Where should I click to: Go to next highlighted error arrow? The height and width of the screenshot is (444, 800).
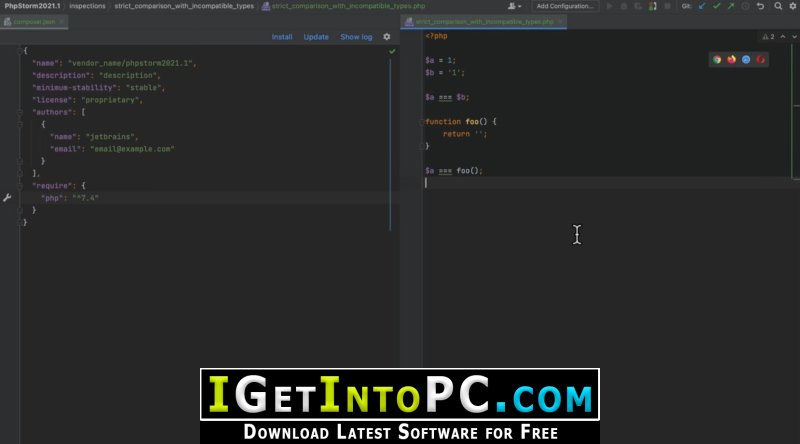[794, 37]
